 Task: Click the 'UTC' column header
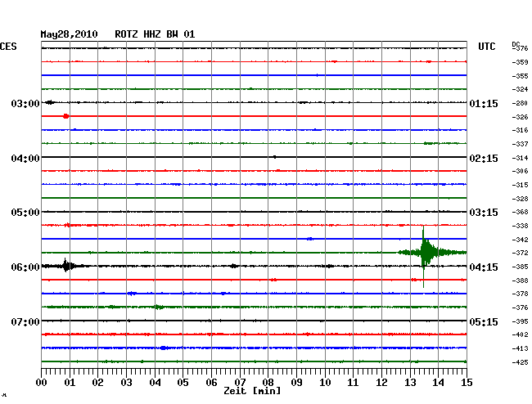tap(486, 47)
